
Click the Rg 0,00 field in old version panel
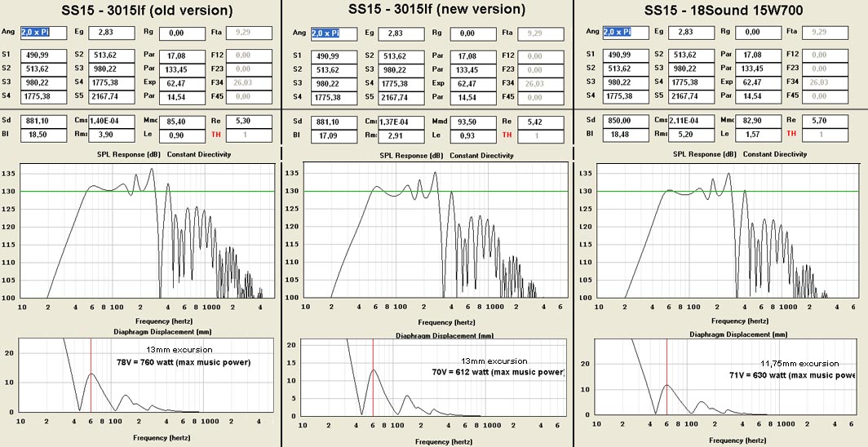[184, 33]
